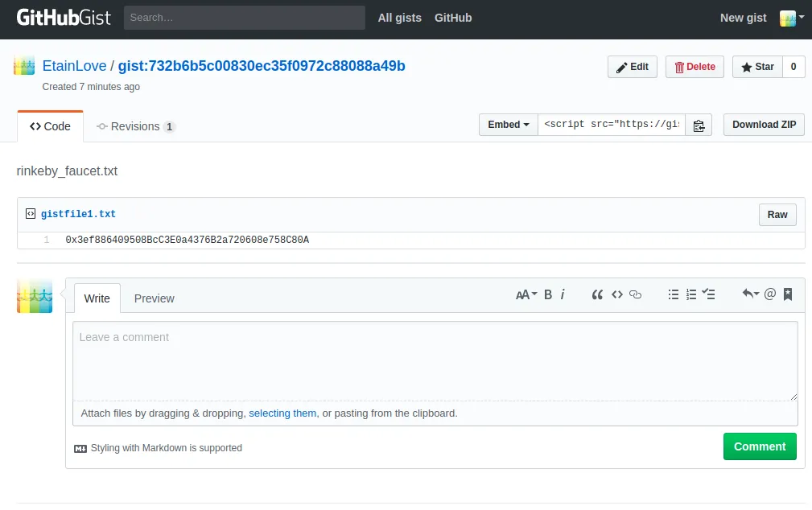Click the Created 7 minutes ago text
Viewport: 812px width, 510px height.
(91, 86)
